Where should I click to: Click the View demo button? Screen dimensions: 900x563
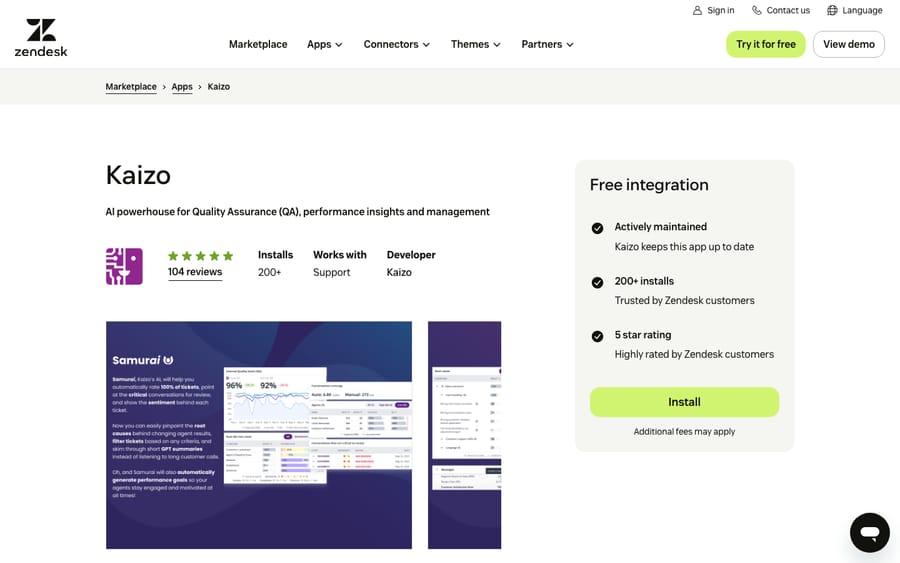pyautogui.click(x=849, y=44)
